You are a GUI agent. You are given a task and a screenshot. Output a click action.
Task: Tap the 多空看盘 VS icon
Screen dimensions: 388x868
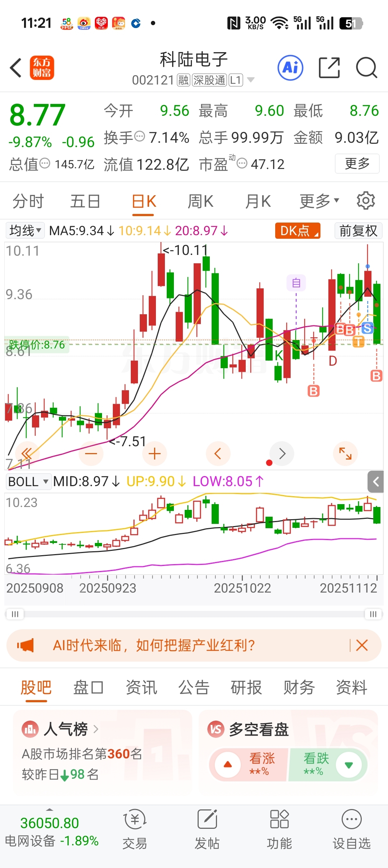[216, 729]
